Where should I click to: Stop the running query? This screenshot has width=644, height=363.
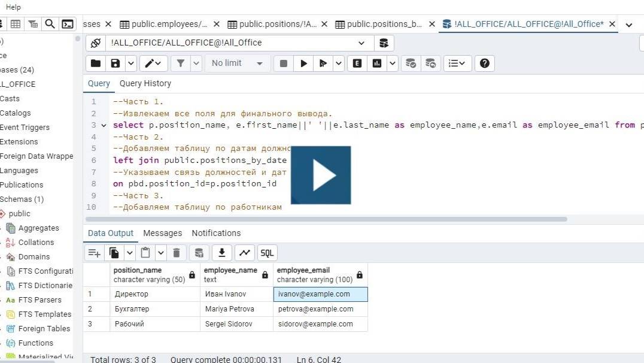[x=283, y=63]
